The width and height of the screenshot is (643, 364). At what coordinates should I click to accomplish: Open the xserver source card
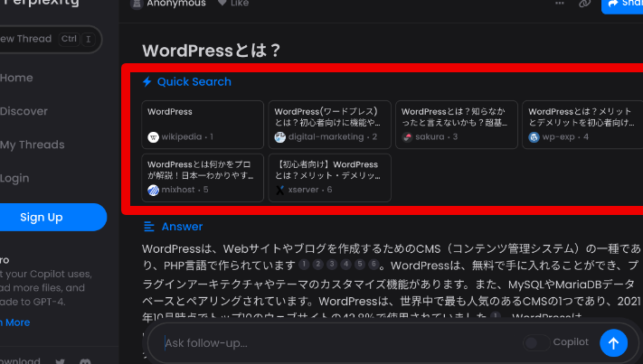tap(329, 177)
